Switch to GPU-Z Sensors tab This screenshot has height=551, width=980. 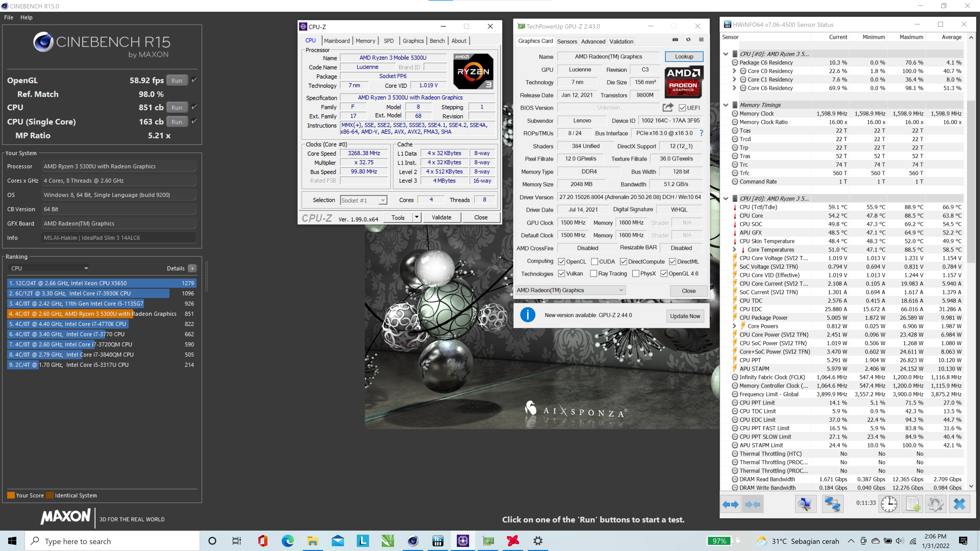(567, 41)
